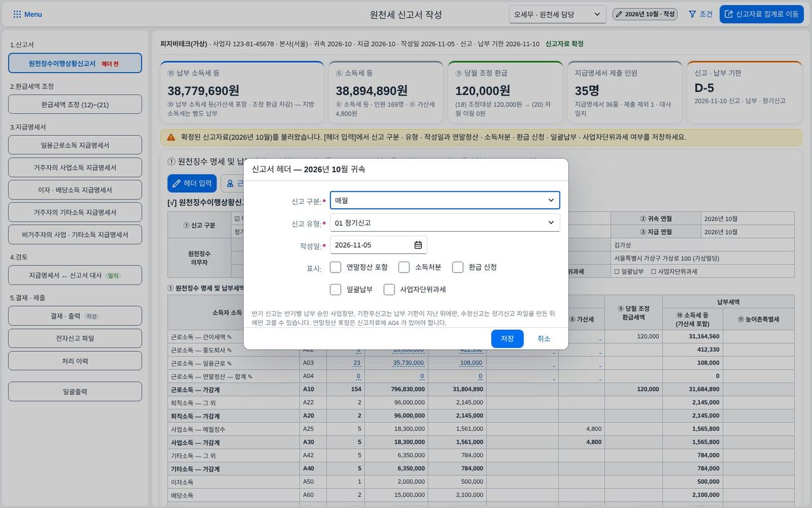Open 일용근로소득 지급명세서 in the sidebar
Image resolution: width=812 pixels, height=508 pixels.
click(x=75, y=145)
